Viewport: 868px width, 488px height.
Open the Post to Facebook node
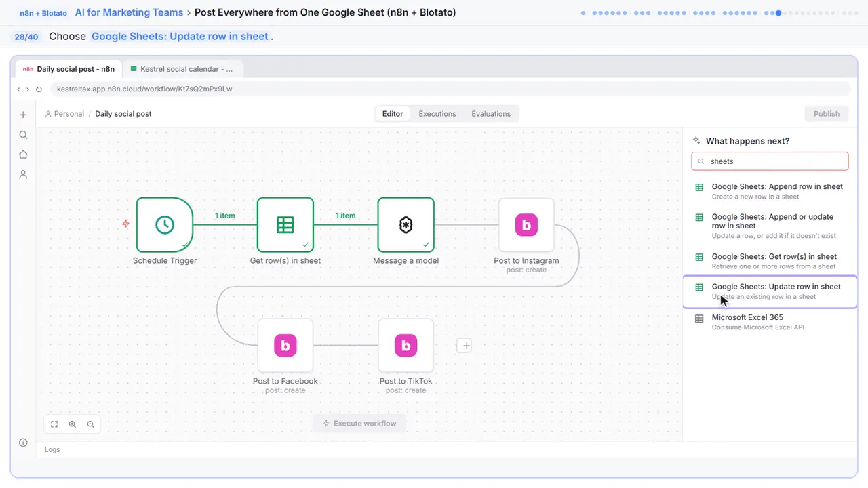[x=285, y=346]
